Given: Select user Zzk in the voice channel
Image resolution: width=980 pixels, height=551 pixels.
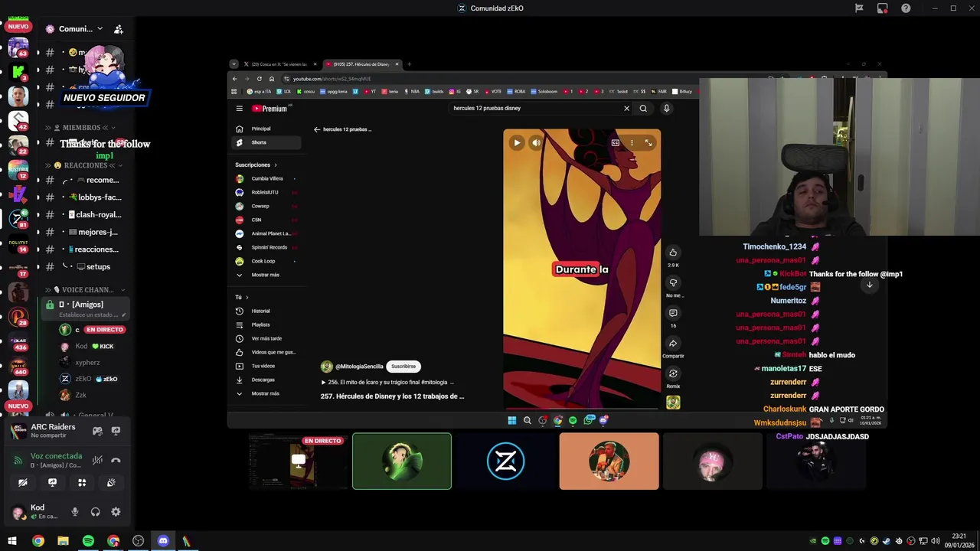Looking at the screenshot, I should (80, 395).
